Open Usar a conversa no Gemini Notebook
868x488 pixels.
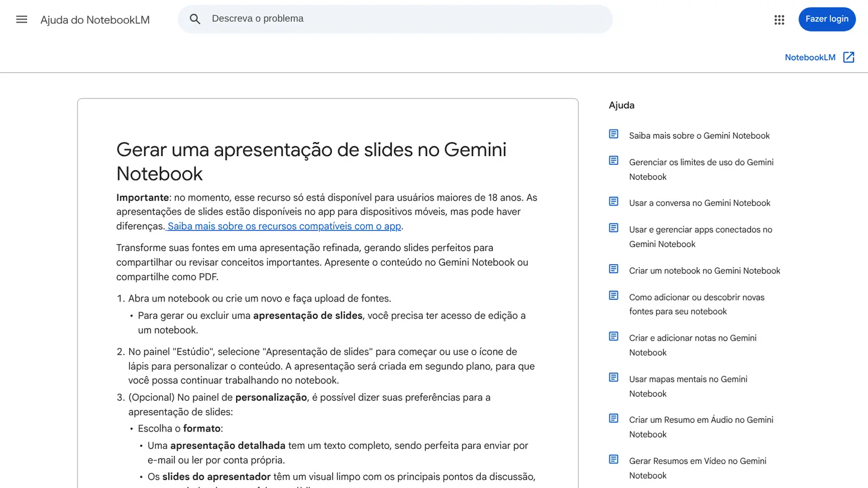click(700, 203)
